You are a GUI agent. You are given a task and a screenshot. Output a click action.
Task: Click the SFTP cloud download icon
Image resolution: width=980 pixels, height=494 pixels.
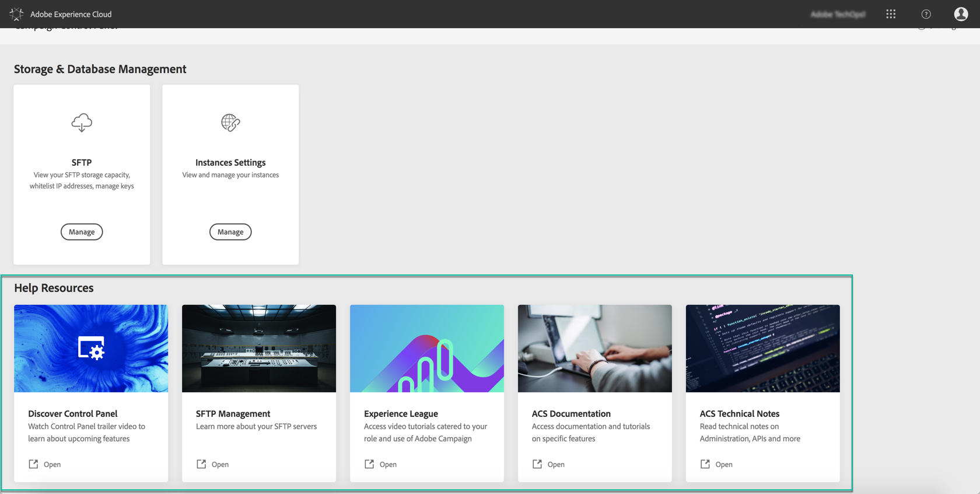(x=82, y=123)
